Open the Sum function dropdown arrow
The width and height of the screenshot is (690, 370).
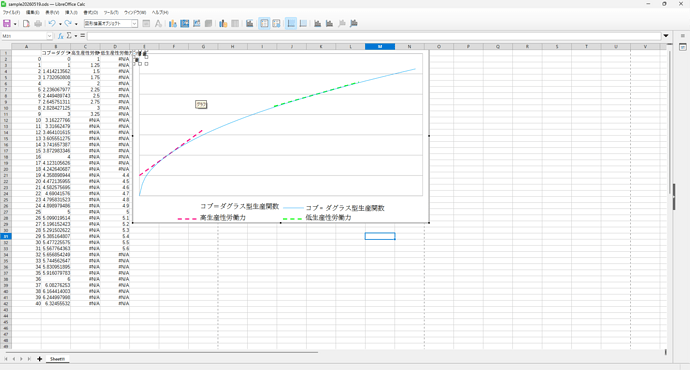pyautogui.click(x=76, y=36)
